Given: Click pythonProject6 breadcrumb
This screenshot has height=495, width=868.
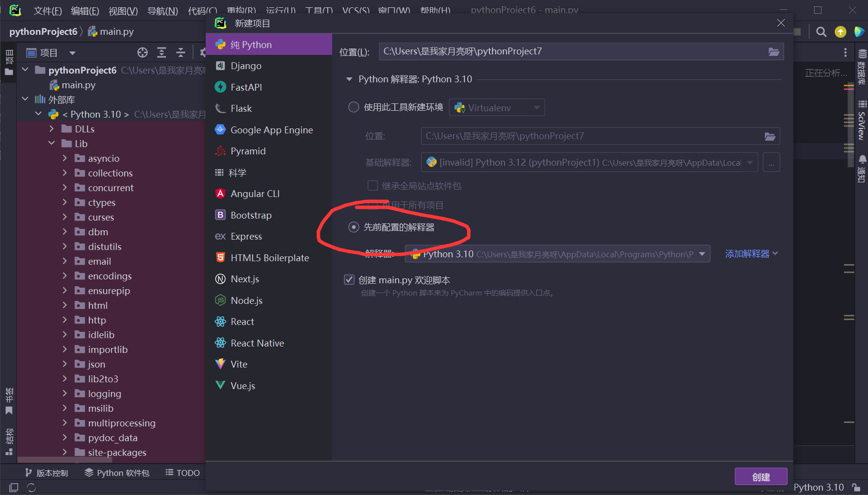Looking at the screenshot, I should coord(43,31).
